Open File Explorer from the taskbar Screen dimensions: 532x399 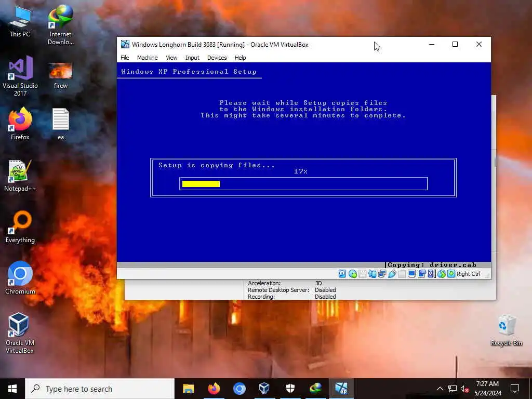188,389
